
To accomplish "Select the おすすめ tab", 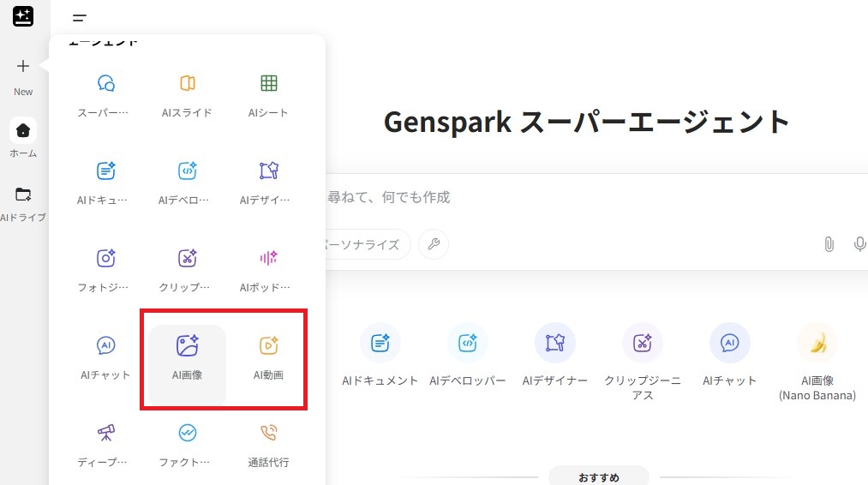I will point(599,476).
